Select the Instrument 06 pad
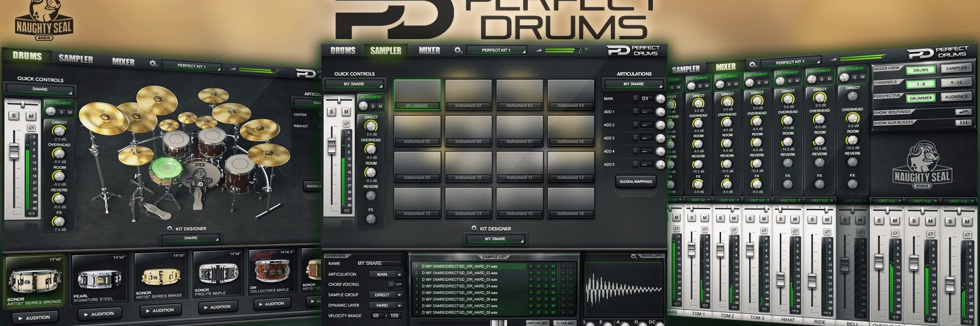Screen dimensions: 980x326 click(x=468, y=130)
